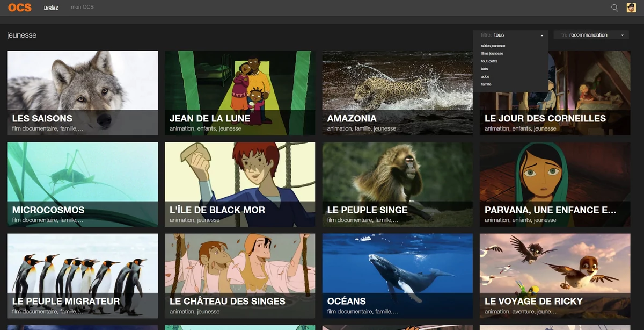Pick the tout-petits filter option
644x330 pixels.
click(489, 61)
